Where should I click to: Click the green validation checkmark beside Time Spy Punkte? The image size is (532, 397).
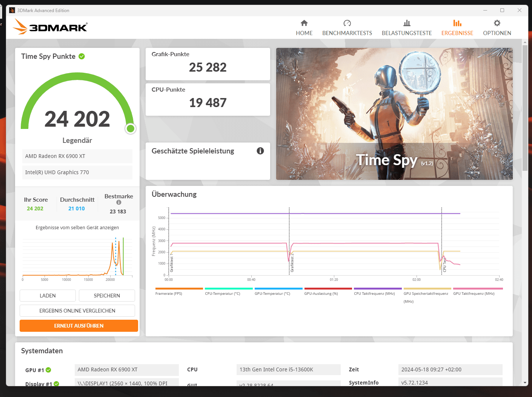(x=82, y=56)
